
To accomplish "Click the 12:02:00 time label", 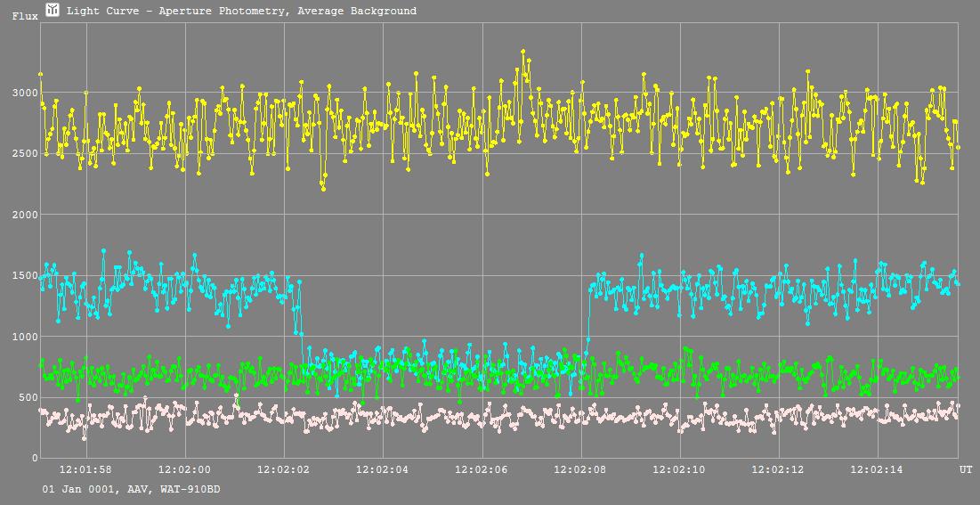I will point(185,469).
